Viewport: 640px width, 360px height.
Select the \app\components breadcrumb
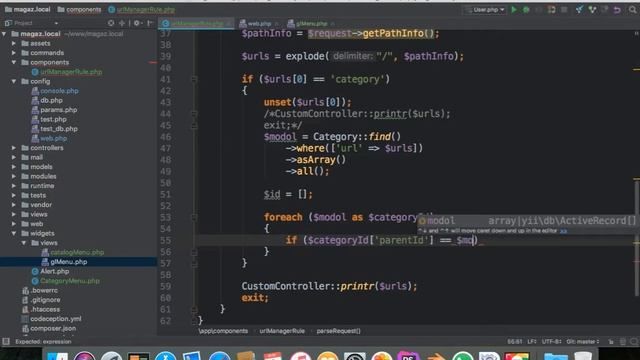tap(223, 331)
